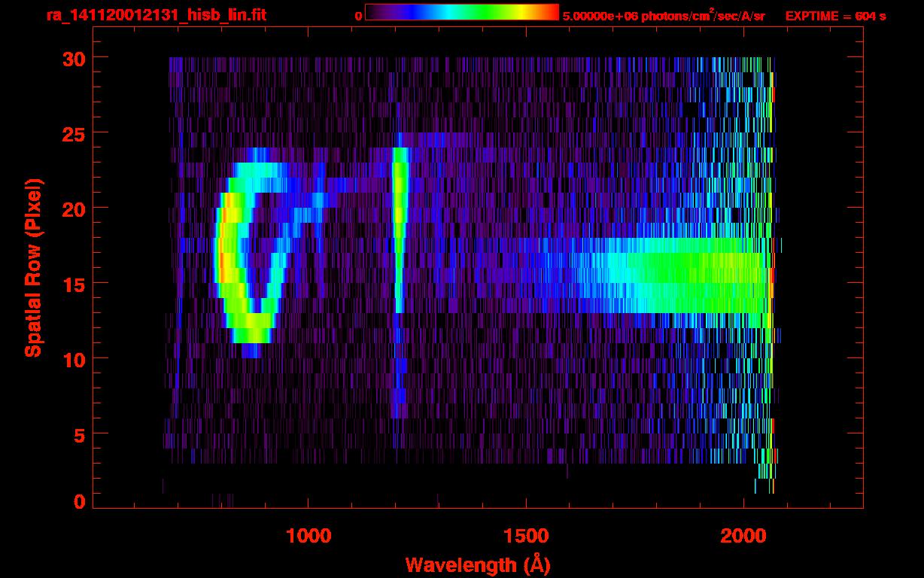924x578 pixels.
Task: Click the y-axis tick label 0
Action: point(80,502)
